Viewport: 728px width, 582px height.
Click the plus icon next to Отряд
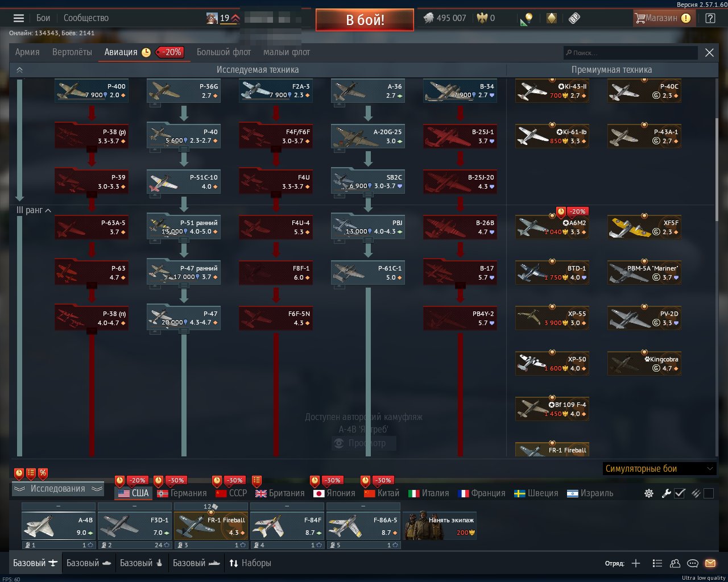click(636, 563)
